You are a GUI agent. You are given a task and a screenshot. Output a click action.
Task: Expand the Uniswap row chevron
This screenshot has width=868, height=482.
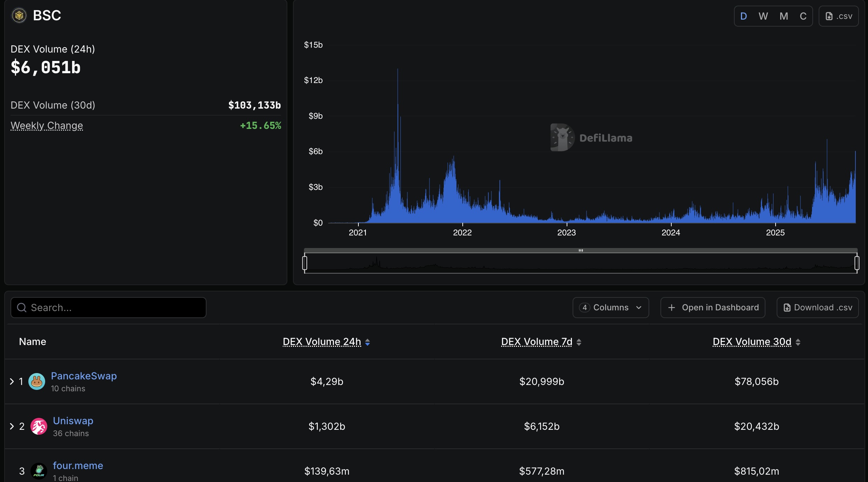click(12, 426)
